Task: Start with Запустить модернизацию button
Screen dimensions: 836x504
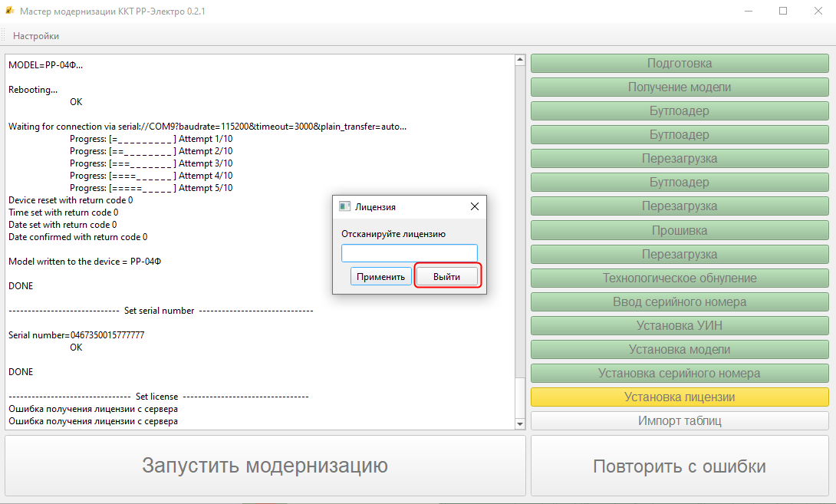Action: coord(265,466)
